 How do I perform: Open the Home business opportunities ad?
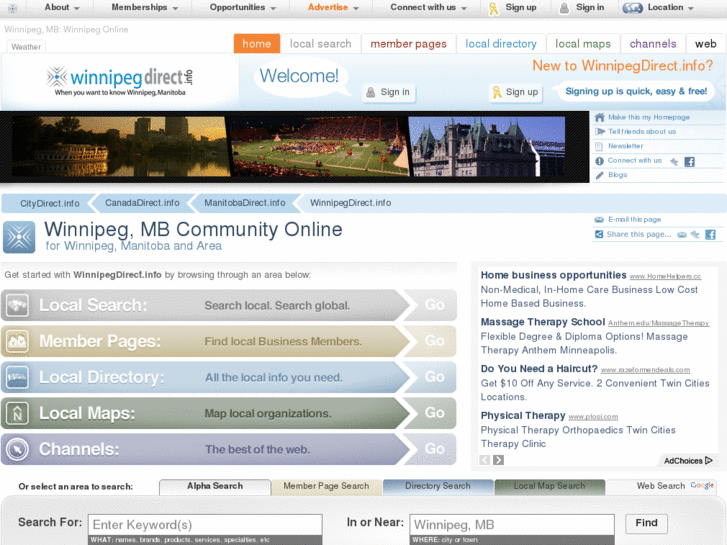click(553, 275)
